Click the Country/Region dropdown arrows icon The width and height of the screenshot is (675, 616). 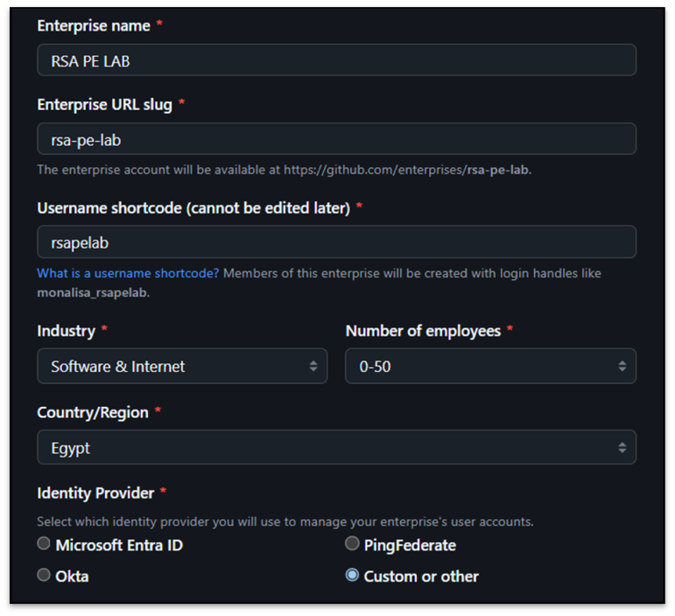(x=622, y=447)
